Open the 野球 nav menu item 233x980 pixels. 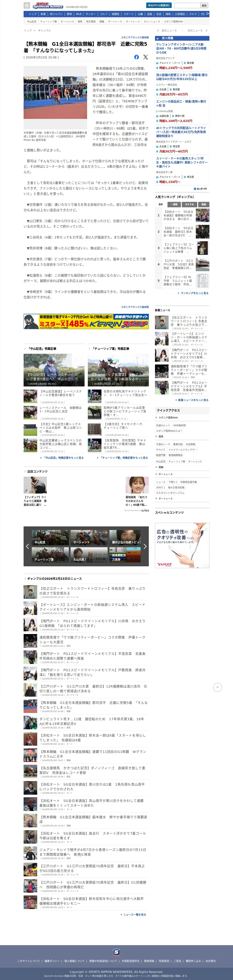(69, 14)
